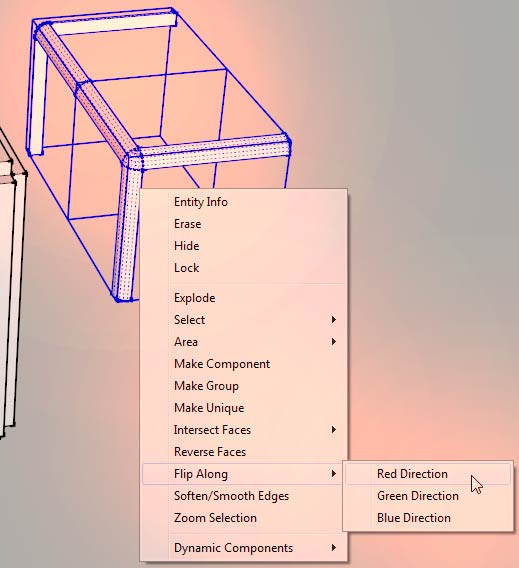Choose Erase in the context menu
The image size is (519, 568).
pyautogui.click(x=243, y=224)
